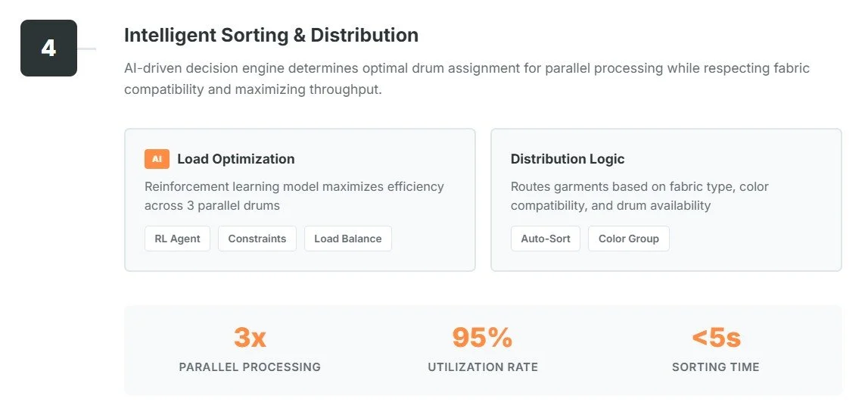
Task: Click the step number 4 badge
Action: pos(48,48)
